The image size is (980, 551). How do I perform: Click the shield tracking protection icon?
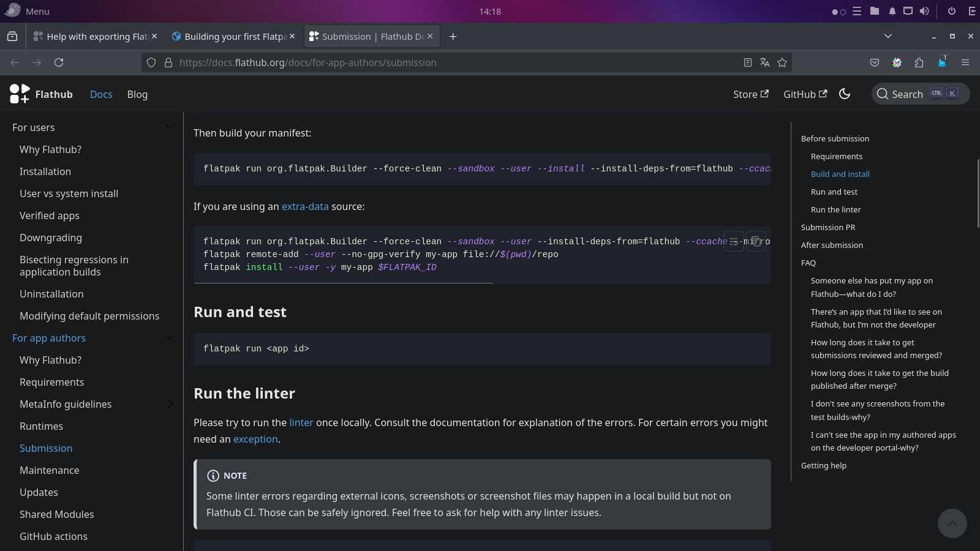151,62
